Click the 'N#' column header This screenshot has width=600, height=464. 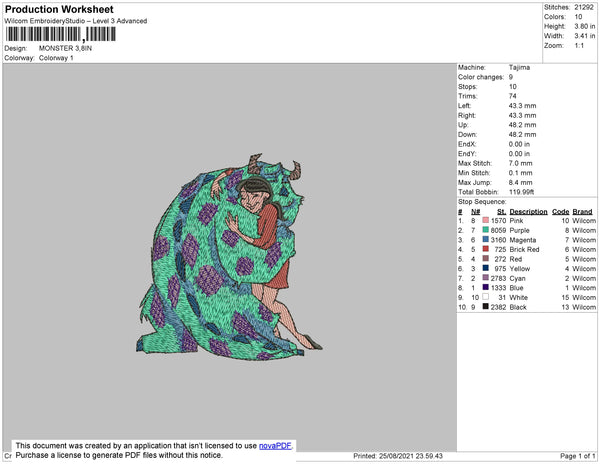point(475,212)
